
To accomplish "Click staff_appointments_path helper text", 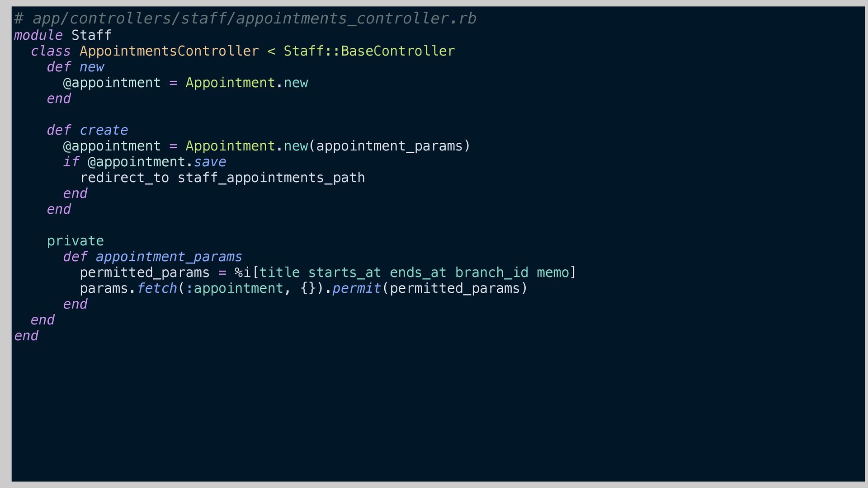I will (x=271, y=178).
